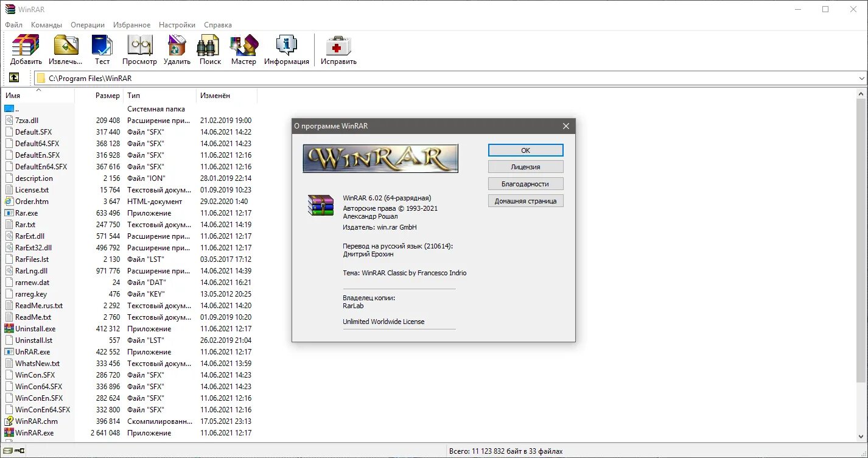Viewport: 868px width, 458px height.
Task: Open the Операции menu
Action: [88, 25]
